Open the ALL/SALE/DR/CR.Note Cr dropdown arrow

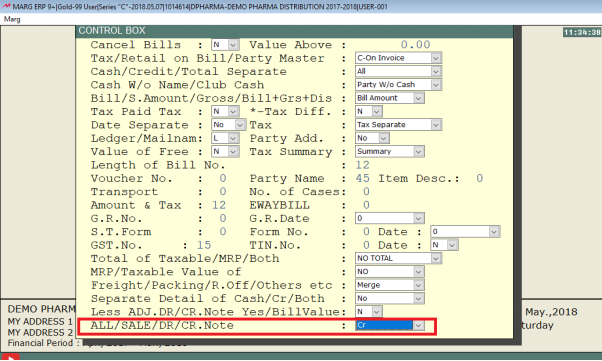click(x=418, y=325)
